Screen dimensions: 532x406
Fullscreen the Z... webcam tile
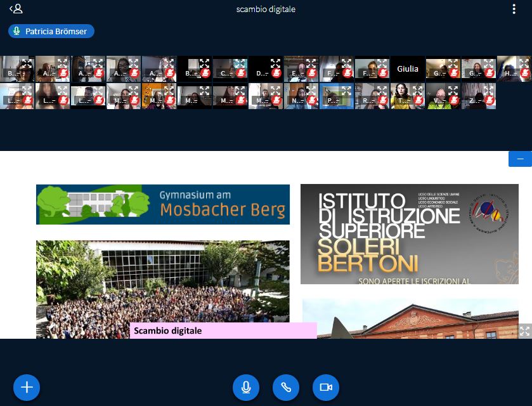tap(488, 90)
